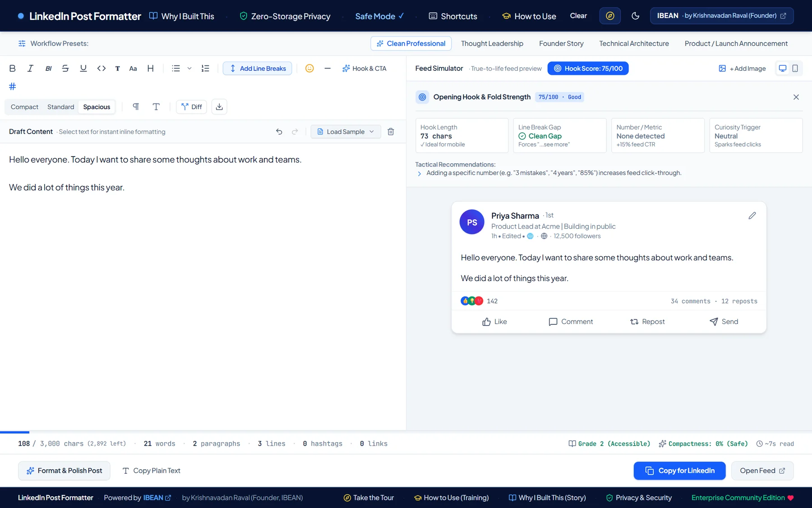
Task: Undo the last edit in draft
Action: [x=279, y=132]
